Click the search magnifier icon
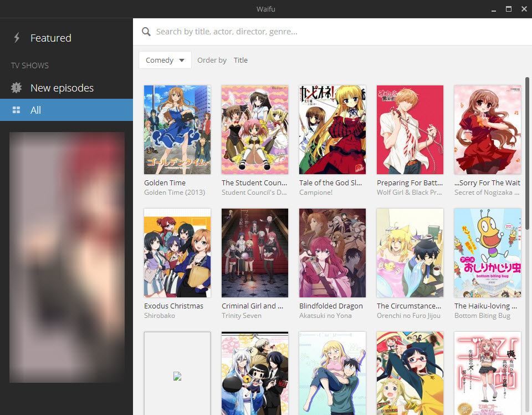The image size is (532, 415). pos(146,32)
